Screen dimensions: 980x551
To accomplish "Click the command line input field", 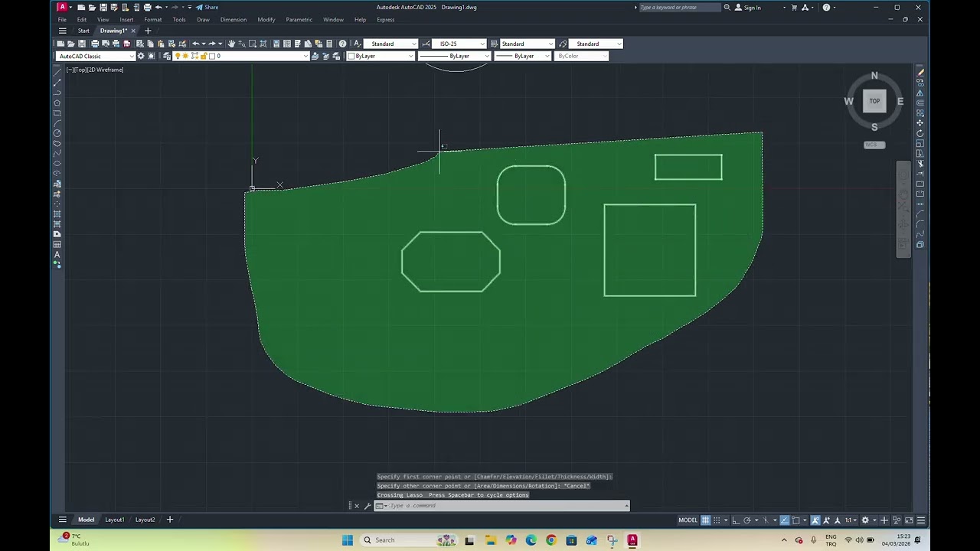I will [505, 506].
